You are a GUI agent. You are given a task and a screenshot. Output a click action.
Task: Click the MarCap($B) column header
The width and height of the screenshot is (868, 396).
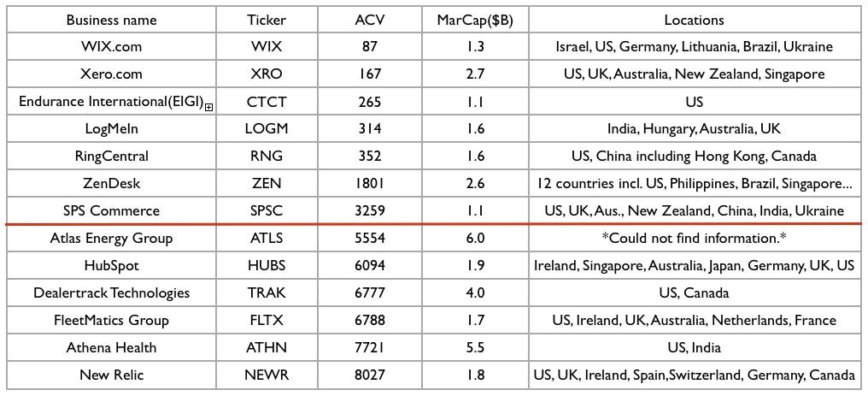[x=475, y=20]
